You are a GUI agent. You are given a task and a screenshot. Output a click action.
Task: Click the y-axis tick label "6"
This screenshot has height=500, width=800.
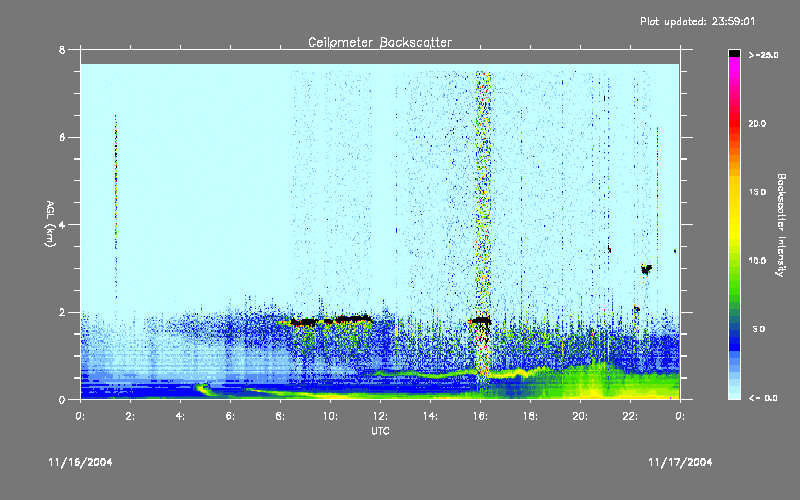(62, 138)
